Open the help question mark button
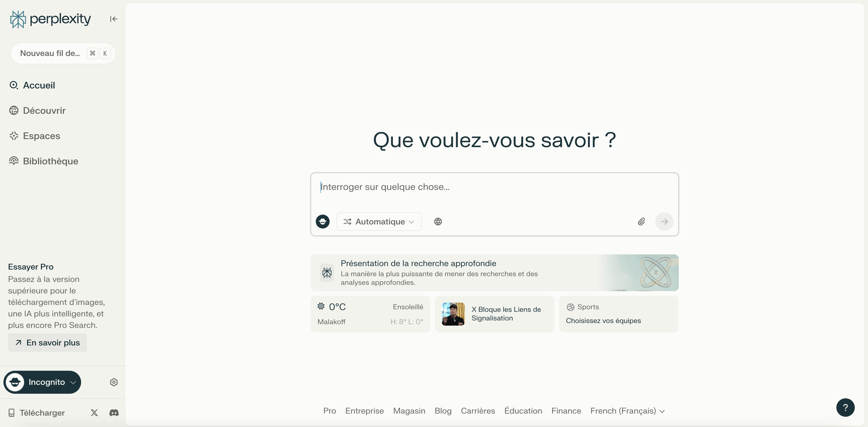 (x=845, y=407)
